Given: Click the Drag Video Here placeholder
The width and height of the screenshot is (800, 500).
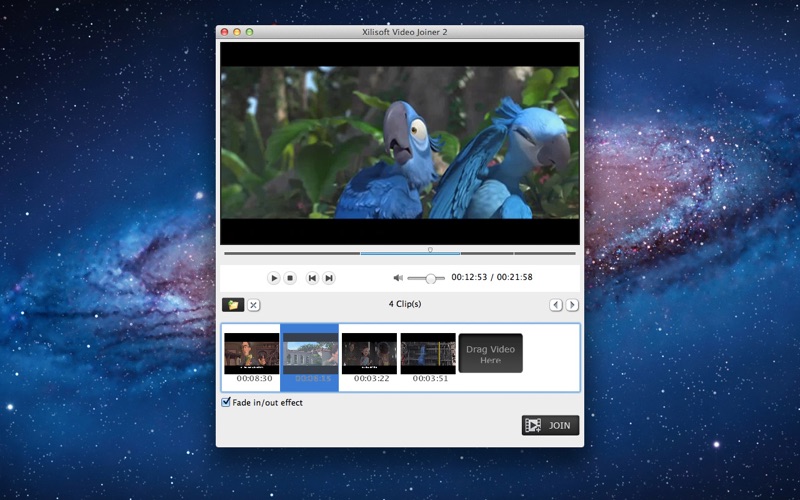Looking at the screenshot, I should tap(490, 353).
